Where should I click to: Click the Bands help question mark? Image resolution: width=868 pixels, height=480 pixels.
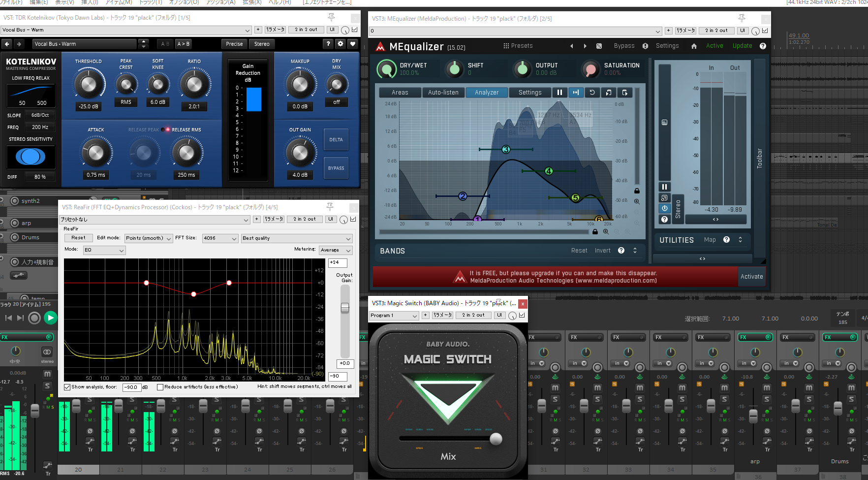click(621, 251)
